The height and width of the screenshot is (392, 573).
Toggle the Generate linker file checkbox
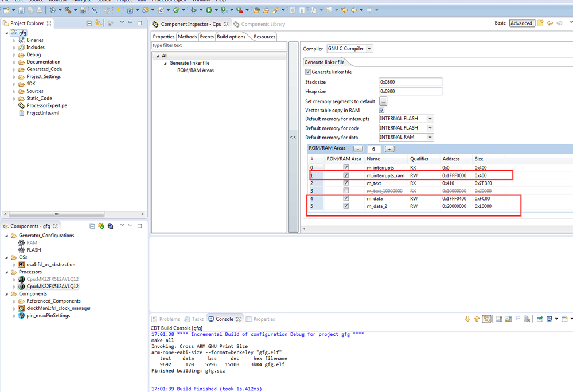307,72
